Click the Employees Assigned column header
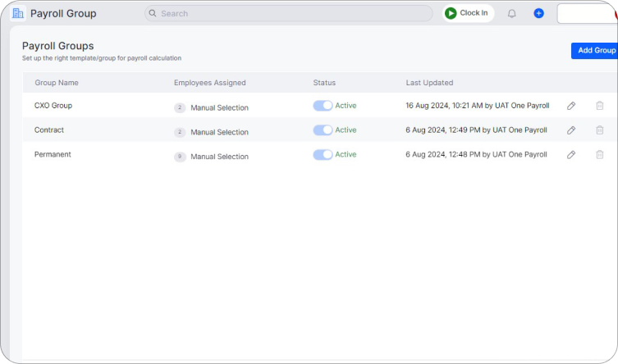 [x=209, y=83]
